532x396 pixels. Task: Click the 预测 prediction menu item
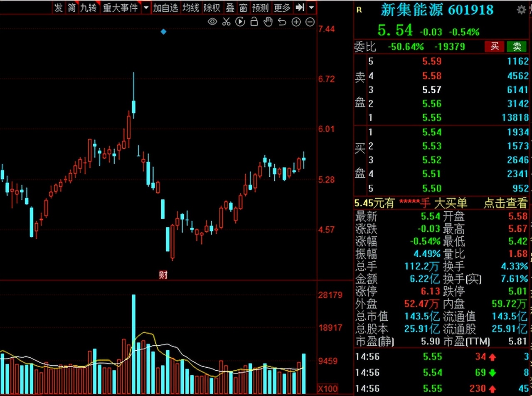pos(260,7)
